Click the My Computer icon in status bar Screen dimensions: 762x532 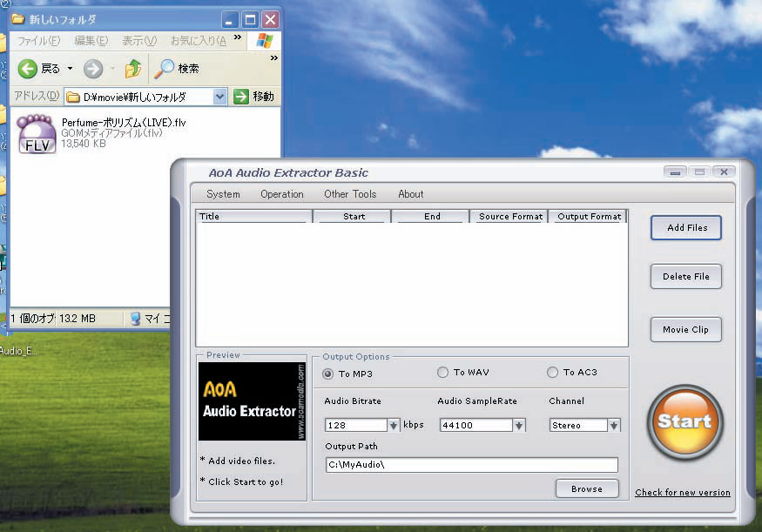(x=136, y=319)
